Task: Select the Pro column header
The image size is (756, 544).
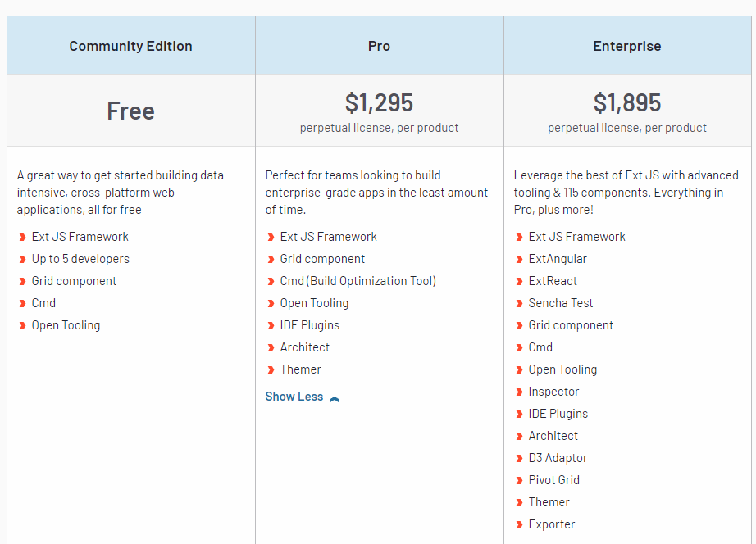Action: click(x=379, y=46)
